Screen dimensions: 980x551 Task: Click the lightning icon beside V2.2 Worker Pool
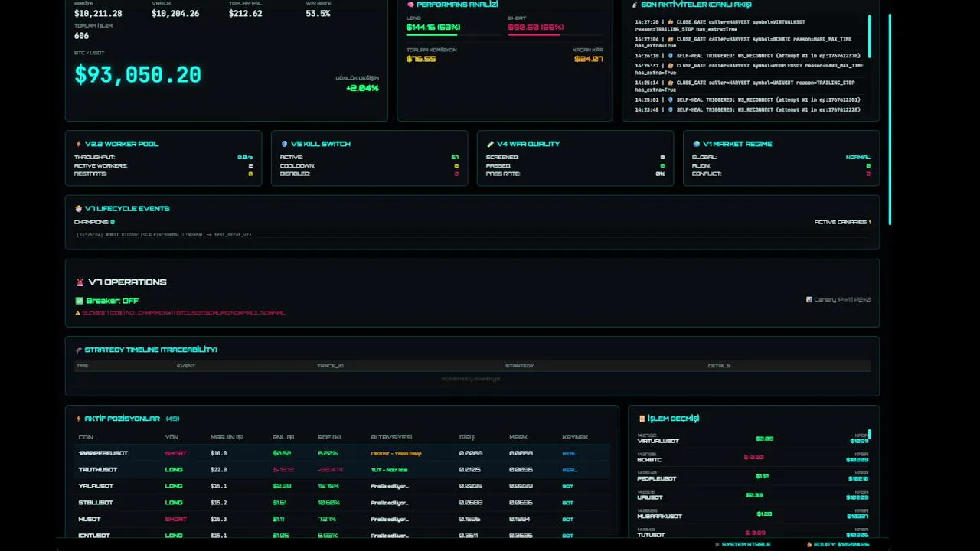pyautogui.click(x=78, y=144)
